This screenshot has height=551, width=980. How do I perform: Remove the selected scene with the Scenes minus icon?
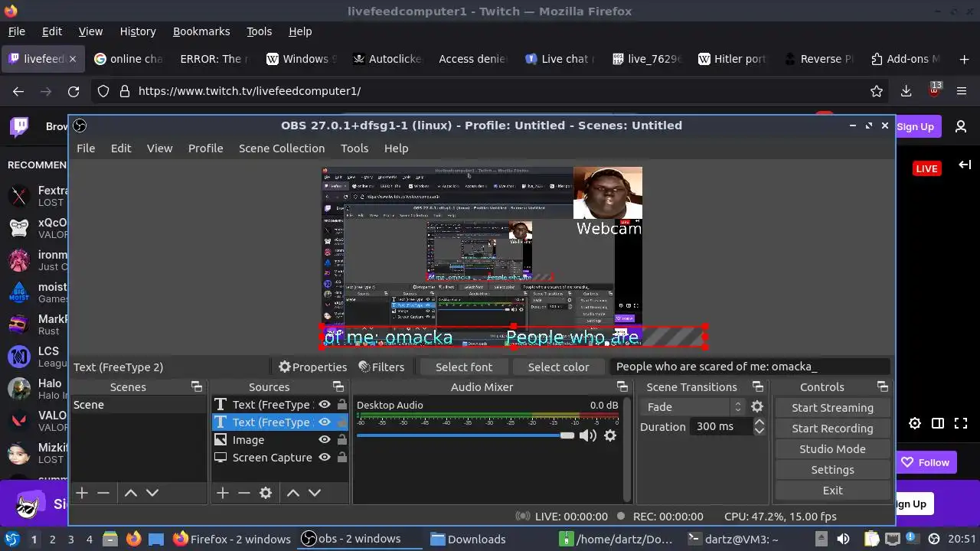(103, 493)
